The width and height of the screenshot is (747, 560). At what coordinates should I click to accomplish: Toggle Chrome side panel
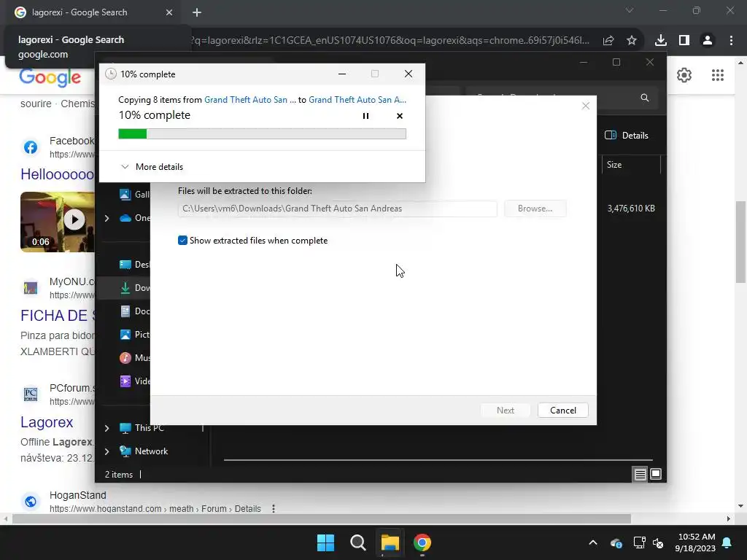pyautogui.click(x=684, y=41)
